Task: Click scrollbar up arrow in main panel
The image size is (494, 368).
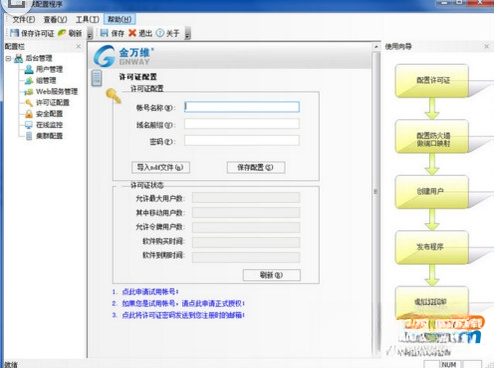Action: tap(376, 47)
